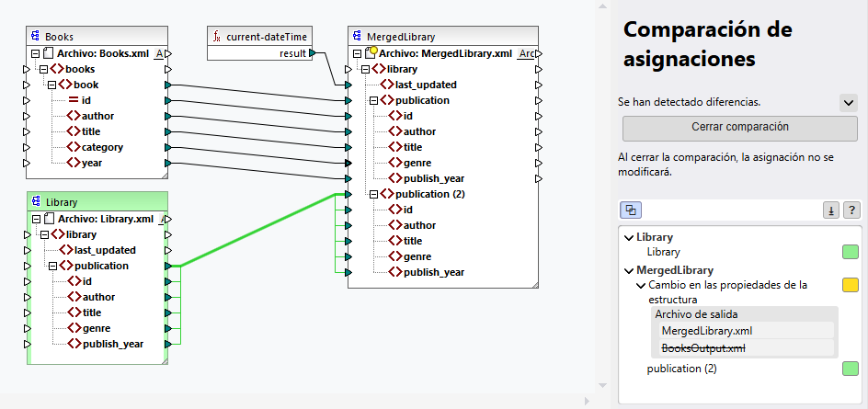The width and height of the screenshot is (868, 409).
Task: Click the 'Archivo de salida' label
Action: (696, 314)
